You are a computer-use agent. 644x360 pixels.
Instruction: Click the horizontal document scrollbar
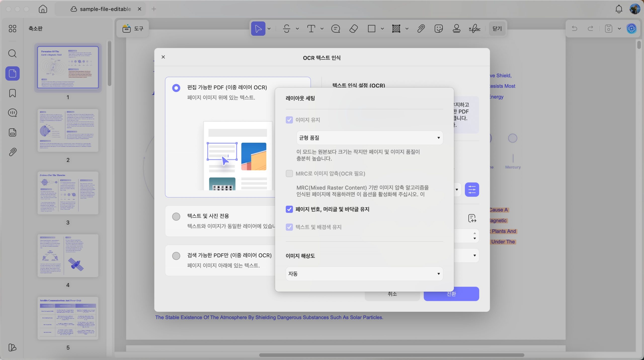click(x=392, y=355)
